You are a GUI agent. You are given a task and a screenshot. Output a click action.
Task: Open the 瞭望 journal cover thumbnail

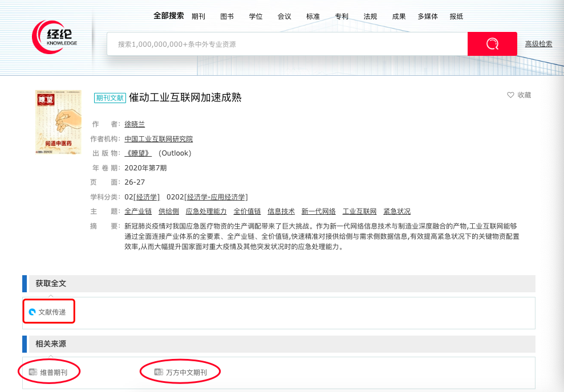[58, 122]
